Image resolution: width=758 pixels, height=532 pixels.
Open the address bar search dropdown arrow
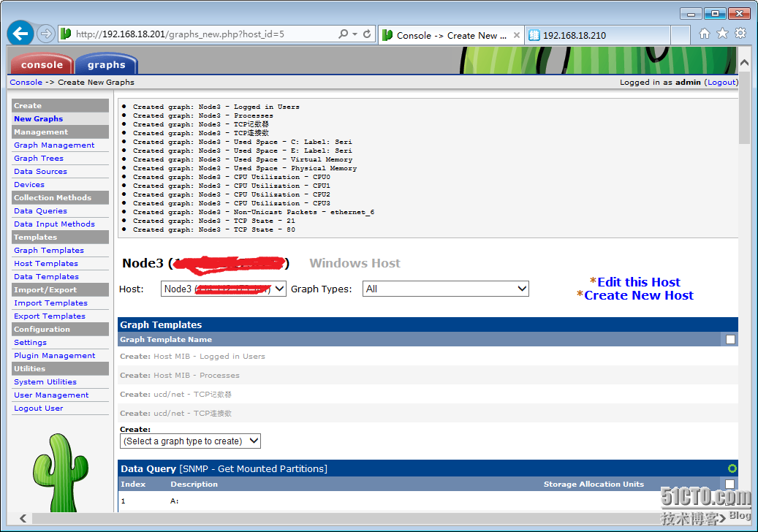point(355,34)
